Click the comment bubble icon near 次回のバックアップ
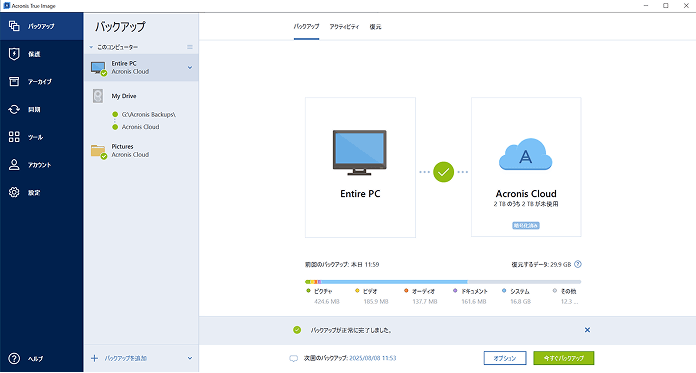The image size is (696, 373). (293, 358)
